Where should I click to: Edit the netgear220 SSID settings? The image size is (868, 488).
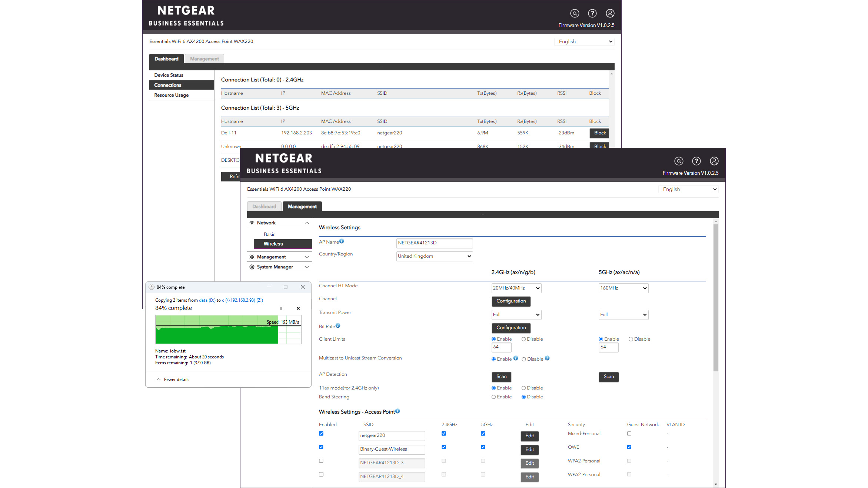coord(529,436)
